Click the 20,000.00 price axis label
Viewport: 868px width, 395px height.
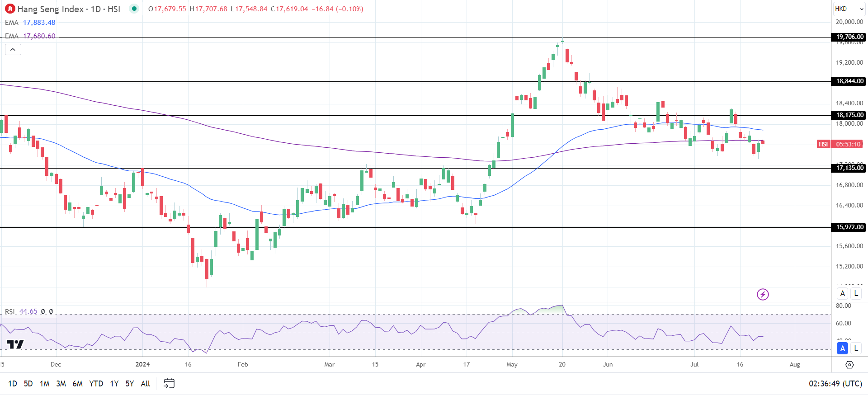coord(849,22)
